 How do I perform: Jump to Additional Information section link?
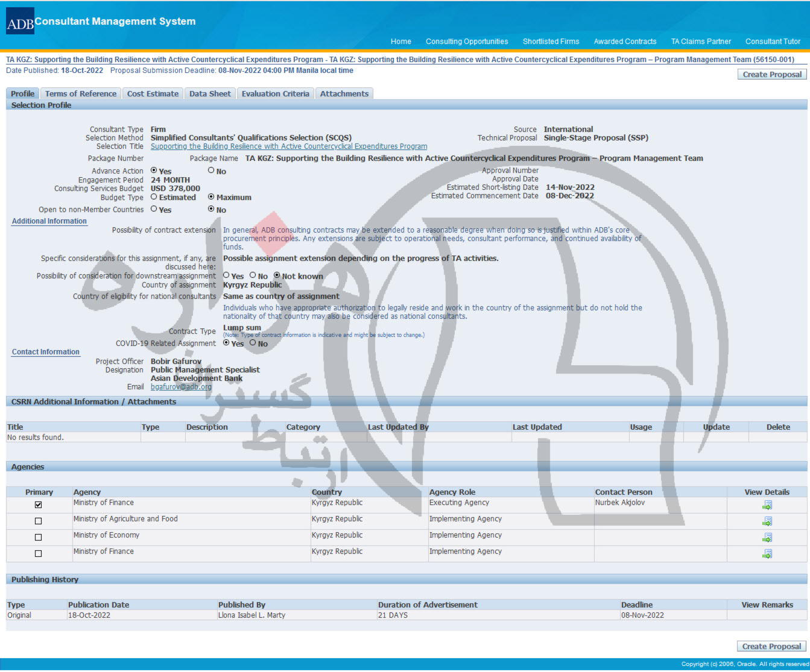pyautogui.click(x=49, y=221)
